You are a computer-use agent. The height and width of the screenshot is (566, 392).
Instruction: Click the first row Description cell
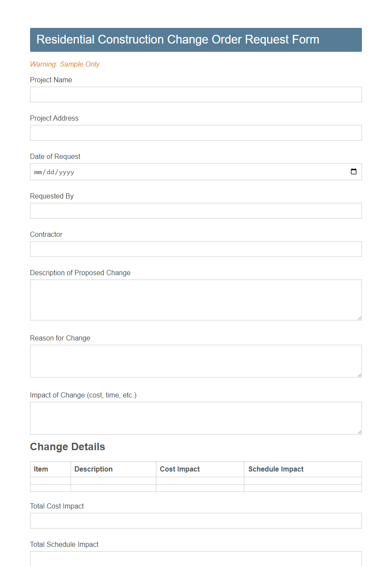(x=113, y=481)
